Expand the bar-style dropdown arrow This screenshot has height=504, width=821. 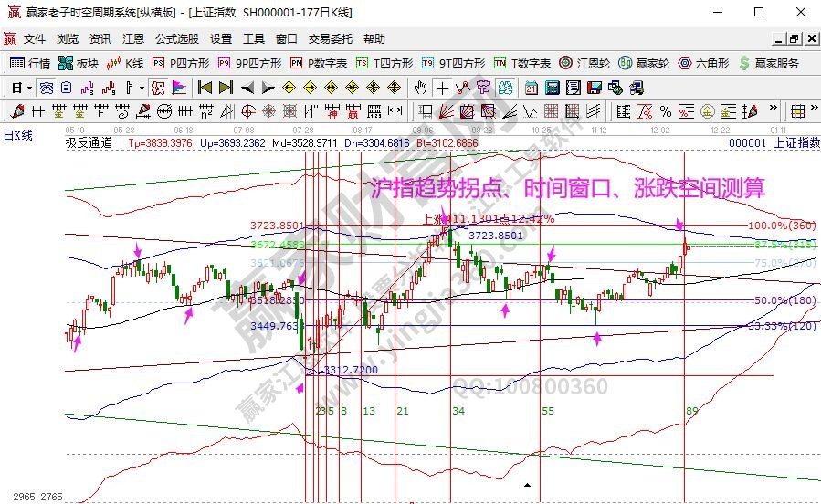(142, 88)
